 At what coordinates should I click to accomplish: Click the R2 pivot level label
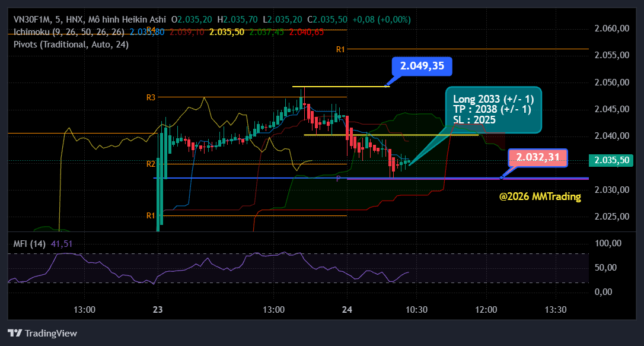(151, 164)
